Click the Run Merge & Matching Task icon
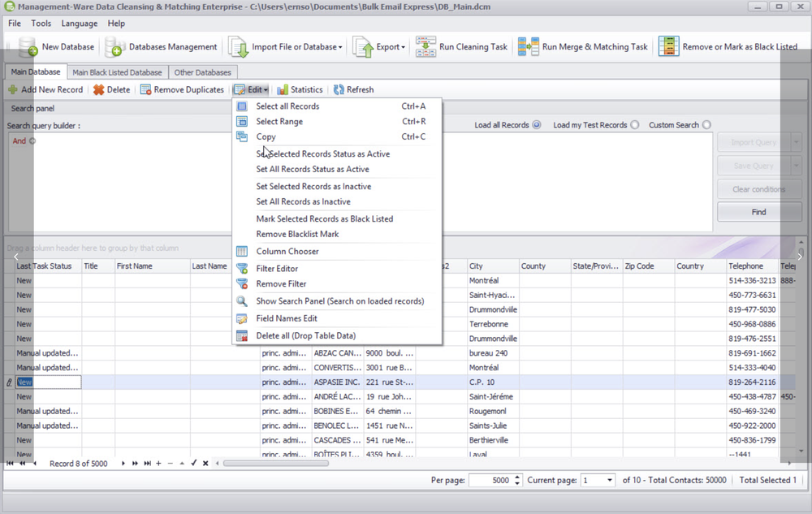 pyautogui.click(x=529, y=46)
